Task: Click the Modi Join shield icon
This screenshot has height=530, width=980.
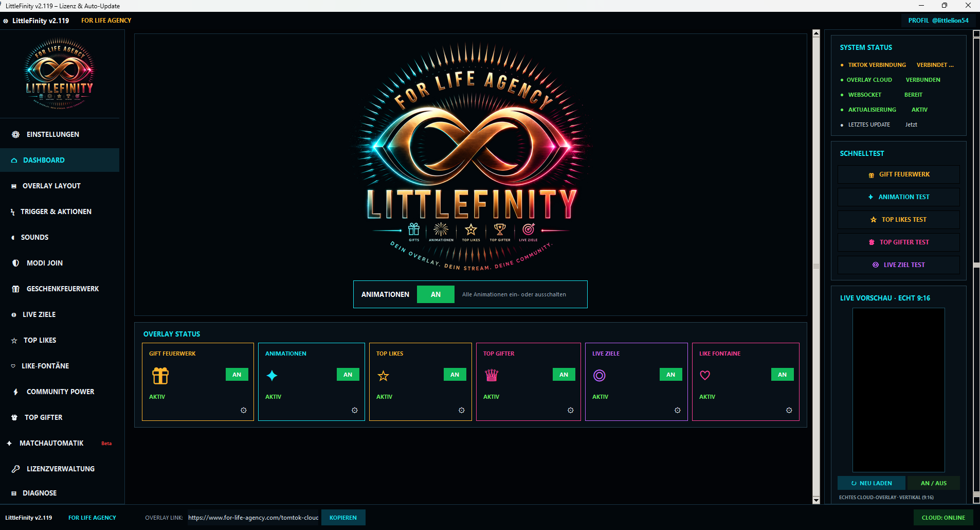Action: (15, 263)
